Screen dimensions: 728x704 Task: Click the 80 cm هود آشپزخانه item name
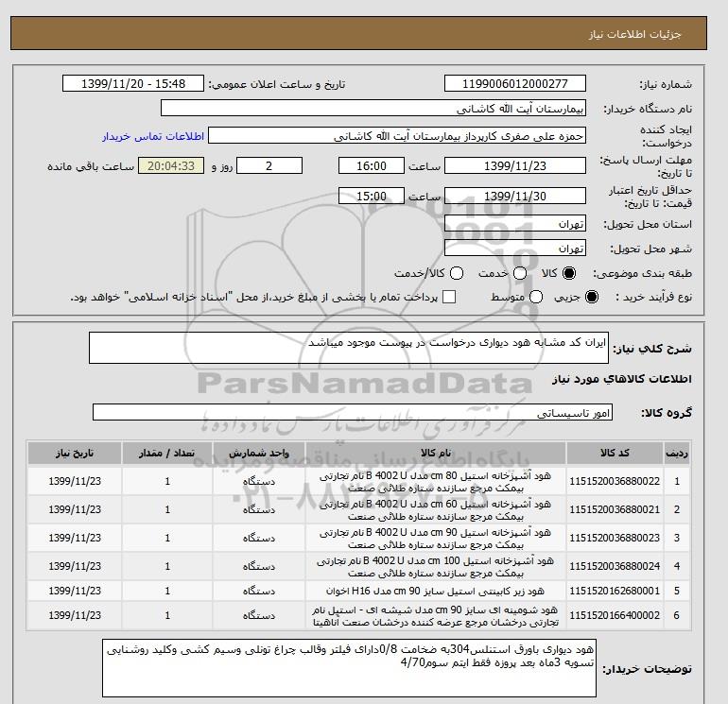click(436, 482)
